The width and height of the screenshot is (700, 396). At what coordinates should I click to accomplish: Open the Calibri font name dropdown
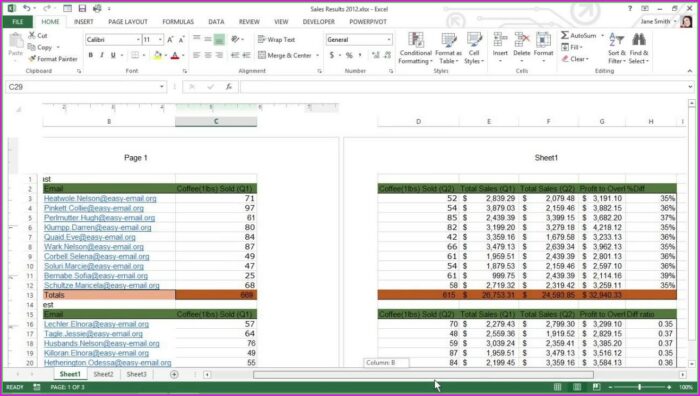[x=138, y=40]
